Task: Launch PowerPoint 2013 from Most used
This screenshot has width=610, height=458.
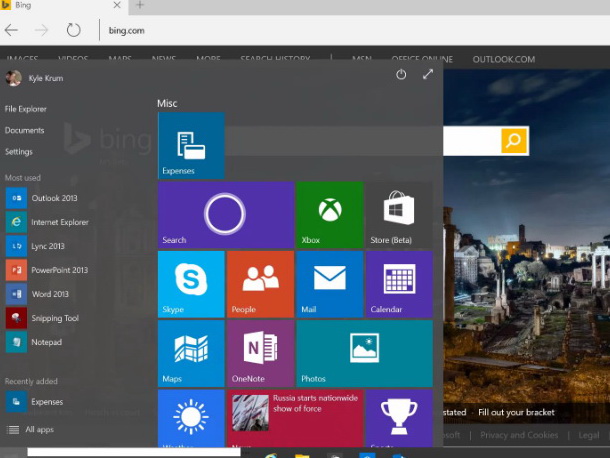Action: coord(47,270)
